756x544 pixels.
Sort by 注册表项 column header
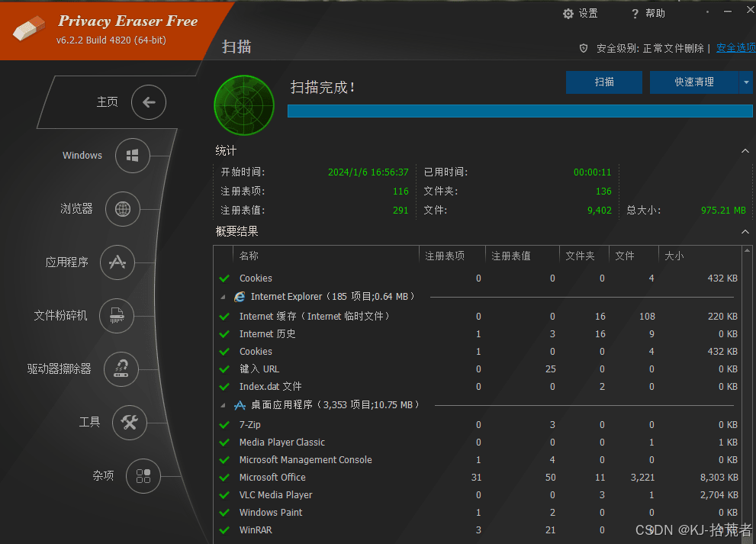tap(452, 256)
